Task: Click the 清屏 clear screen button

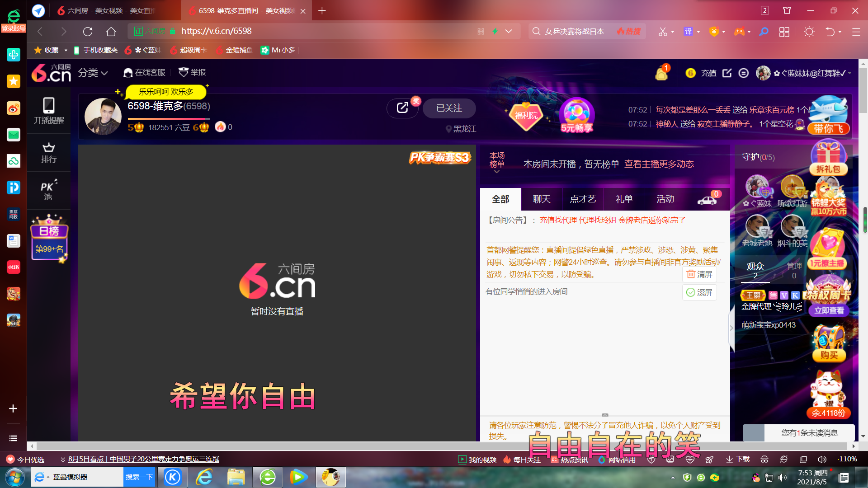Action: [699, 274]
